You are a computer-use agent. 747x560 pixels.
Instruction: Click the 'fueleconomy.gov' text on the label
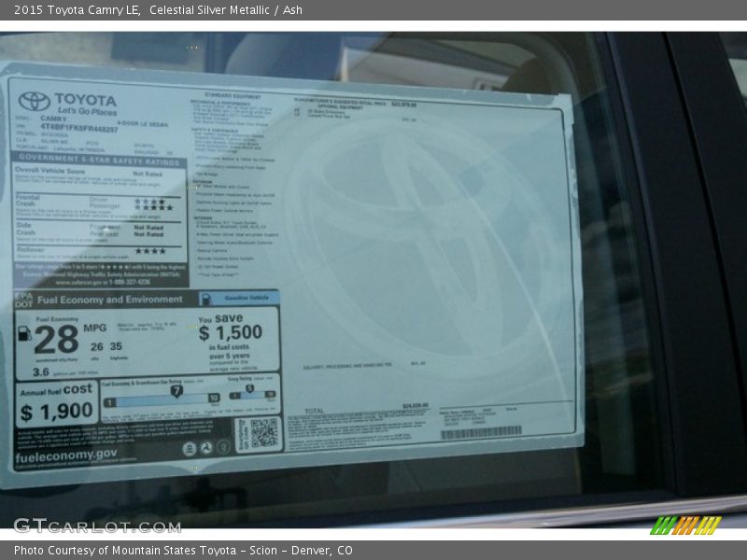click(x=65, y=455)
